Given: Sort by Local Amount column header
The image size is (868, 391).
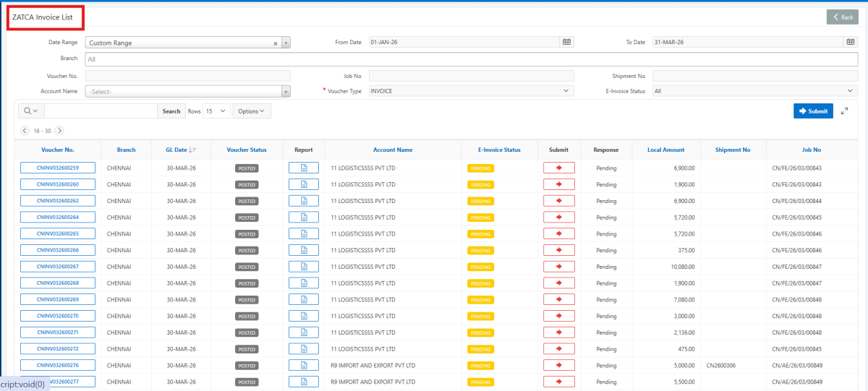Looking at the screenshot, I should point(665,150).
